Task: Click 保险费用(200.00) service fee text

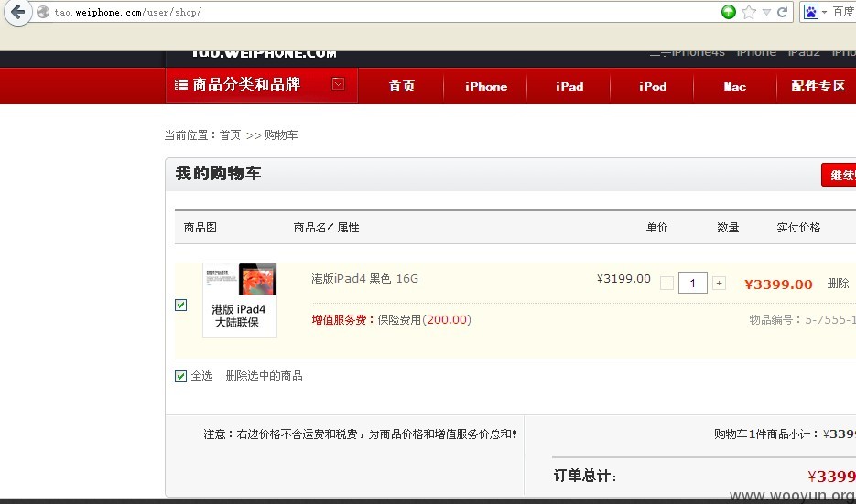Action: [424, 319]
